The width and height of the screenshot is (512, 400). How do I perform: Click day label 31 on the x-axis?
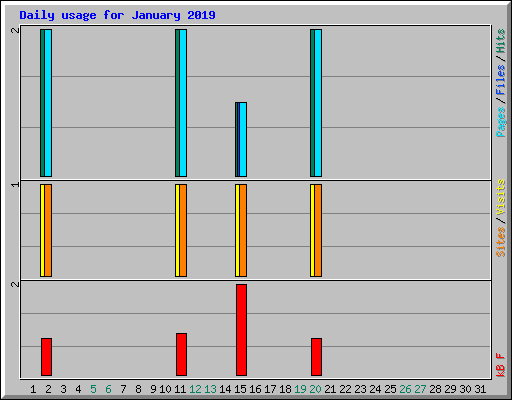tap(480, 389)
